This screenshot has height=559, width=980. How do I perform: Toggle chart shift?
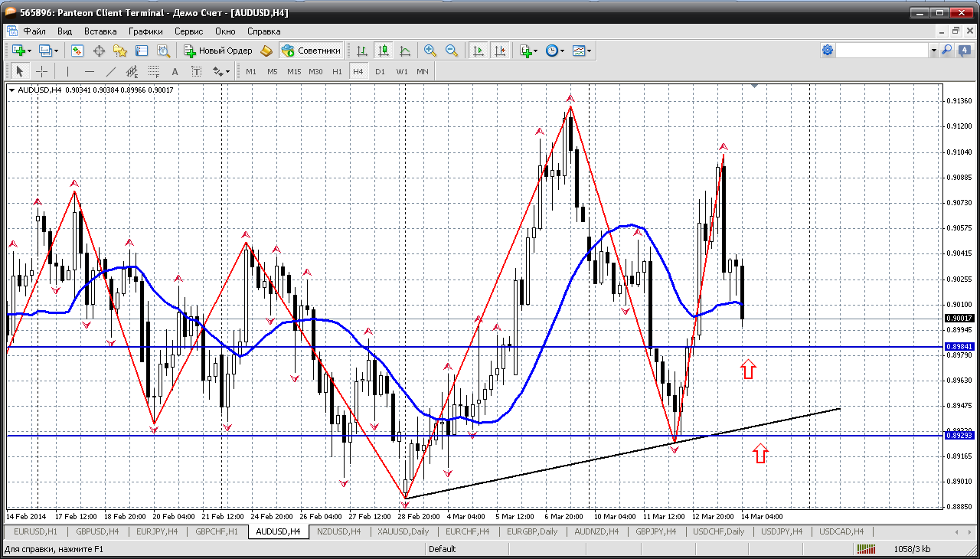tap(500, 51)
